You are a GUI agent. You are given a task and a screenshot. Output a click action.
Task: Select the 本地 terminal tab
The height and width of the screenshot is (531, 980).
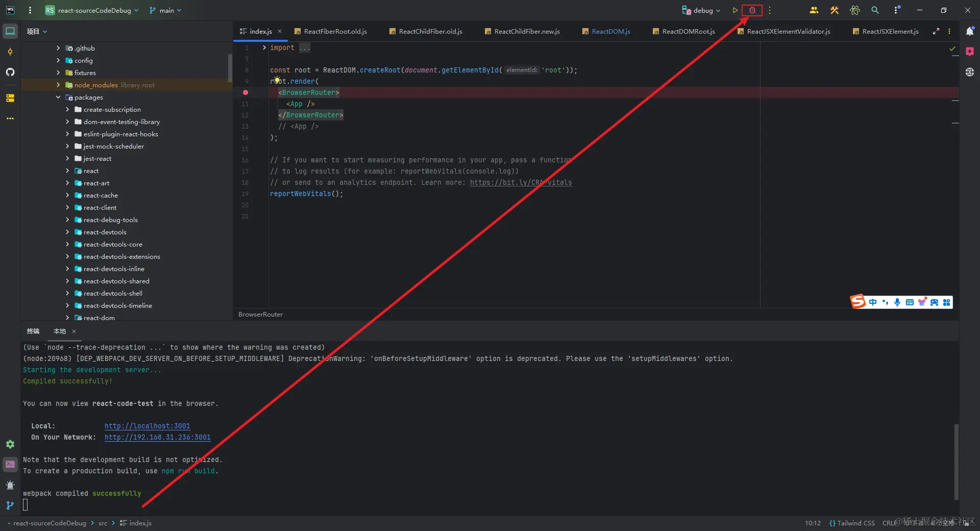[x=60, y=331]
